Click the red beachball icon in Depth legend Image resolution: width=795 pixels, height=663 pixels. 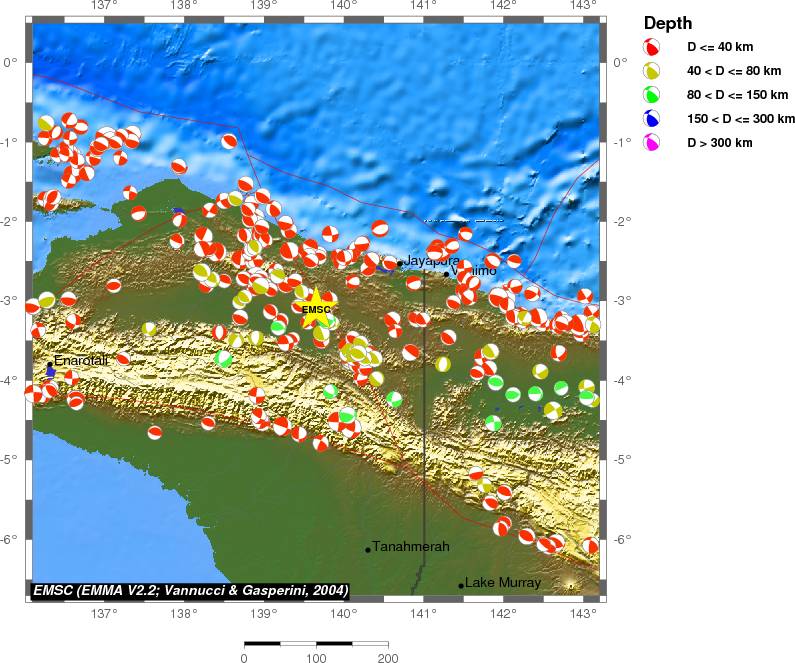[x=651, y=47]
